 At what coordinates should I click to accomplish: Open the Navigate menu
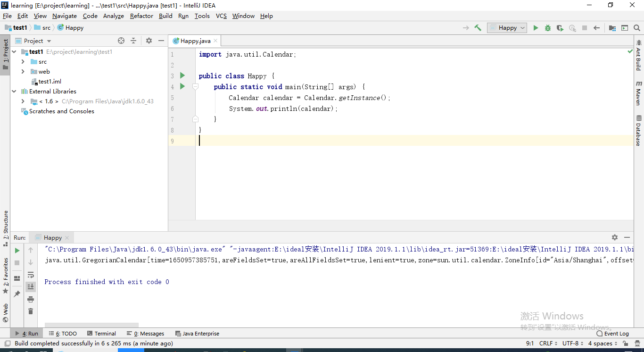pyautogui.click(x=64, y=16)
